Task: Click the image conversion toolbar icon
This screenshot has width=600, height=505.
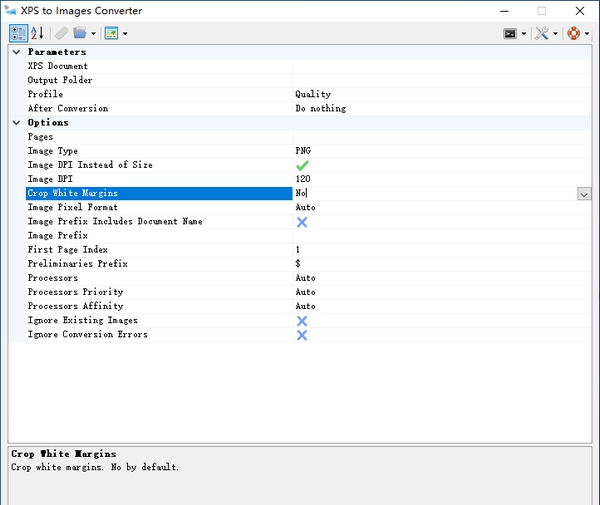Action: (x=111, y=33)
